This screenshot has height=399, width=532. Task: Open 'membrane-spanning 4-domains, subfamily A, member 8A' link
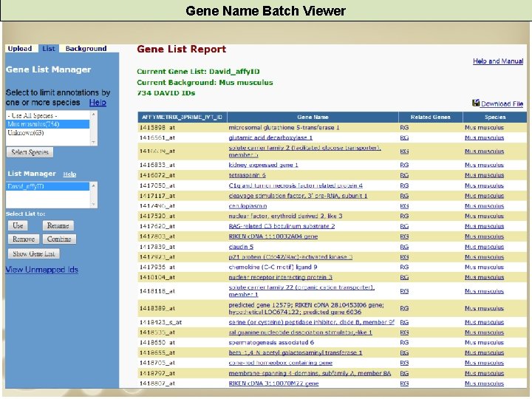[x=310, y=373]
